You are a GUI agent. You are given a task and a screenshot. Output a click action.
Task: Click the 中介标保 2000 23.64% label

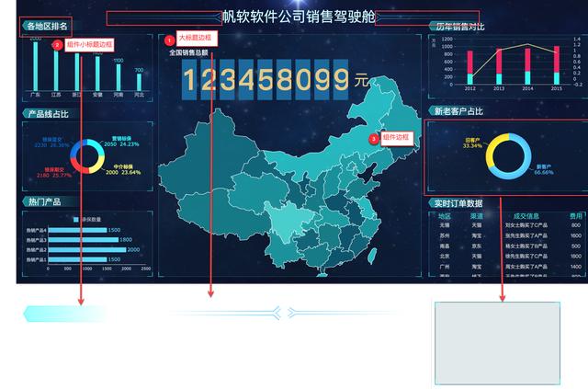click(x=123, y=170)
